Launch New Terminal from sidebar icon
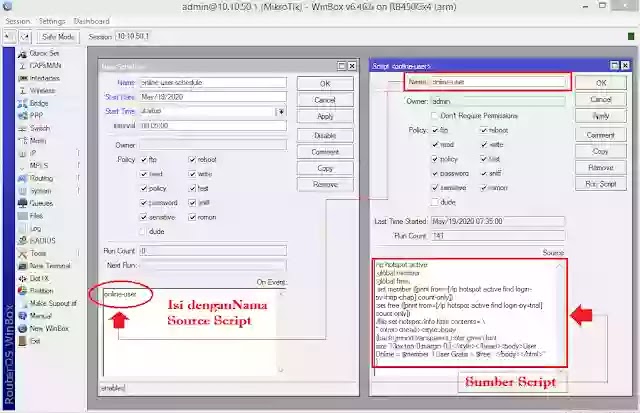 (22, 266)
